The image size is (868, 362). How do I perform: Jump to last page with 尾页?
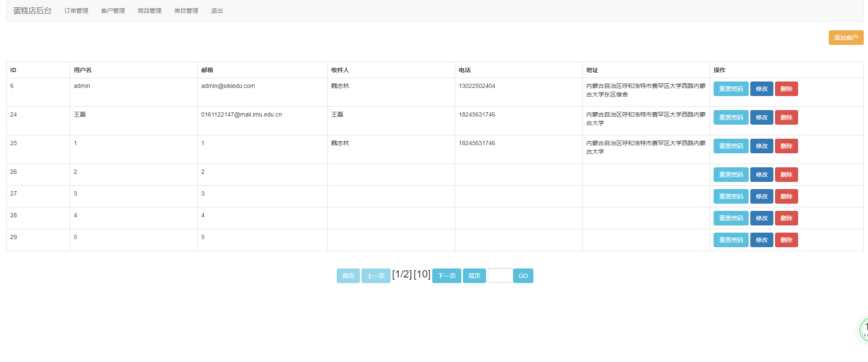tap(474, 276)
